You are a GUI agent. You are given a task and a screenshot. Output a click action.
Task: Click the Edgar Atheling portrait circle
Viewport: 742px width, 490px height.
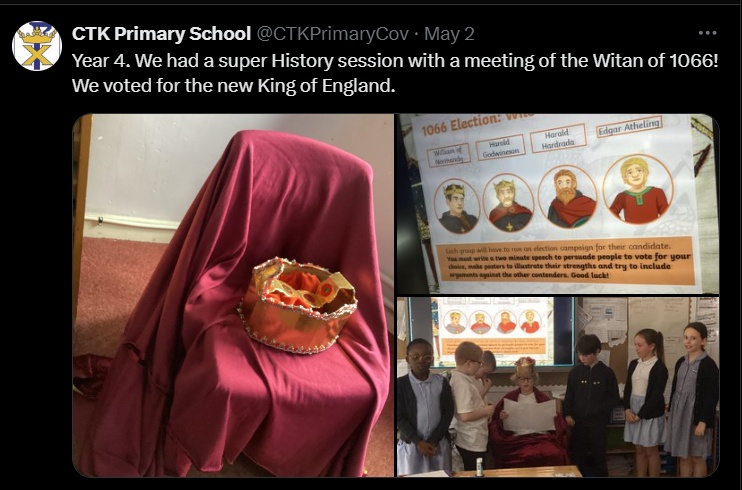[638, 189]
